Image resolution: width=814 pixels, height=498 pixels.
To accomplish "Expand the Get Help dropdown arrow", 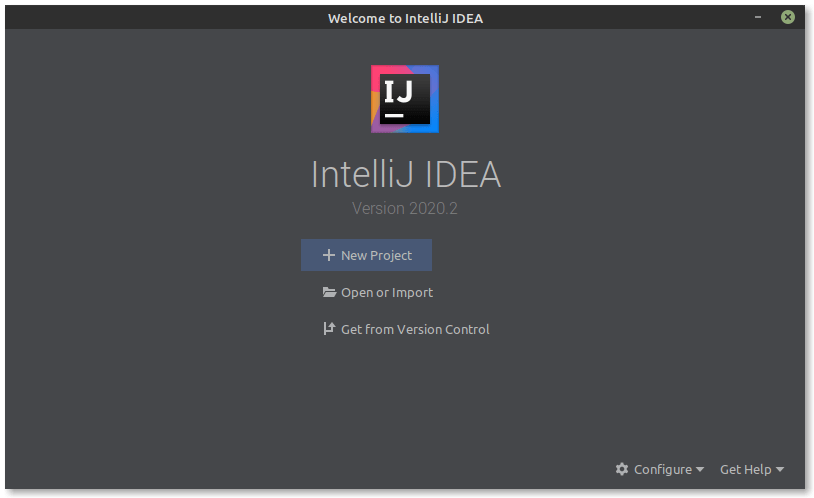I will pos(780,470).
